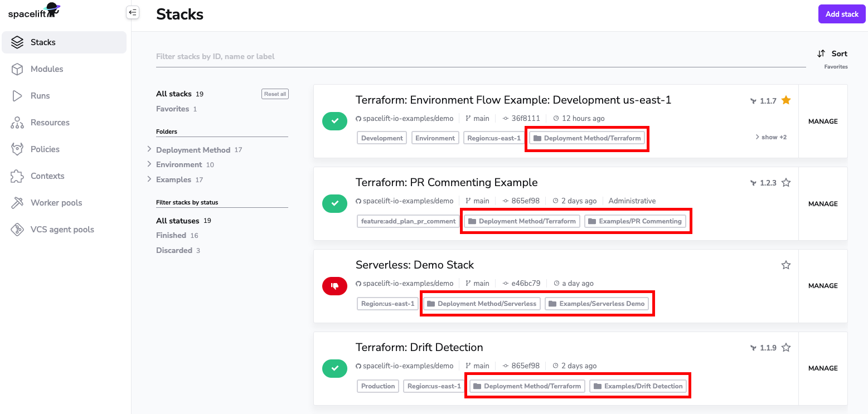Click the Add stack button

(841, 14)
